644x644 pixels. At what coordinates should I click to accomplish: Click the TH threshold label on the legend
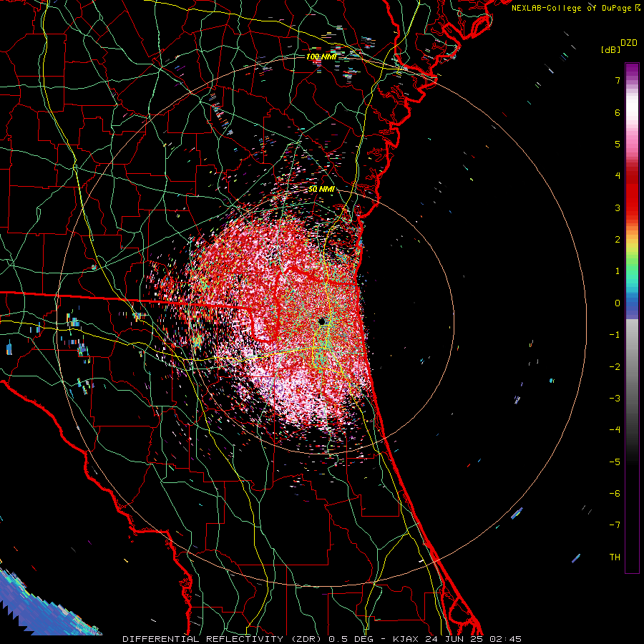615,557
